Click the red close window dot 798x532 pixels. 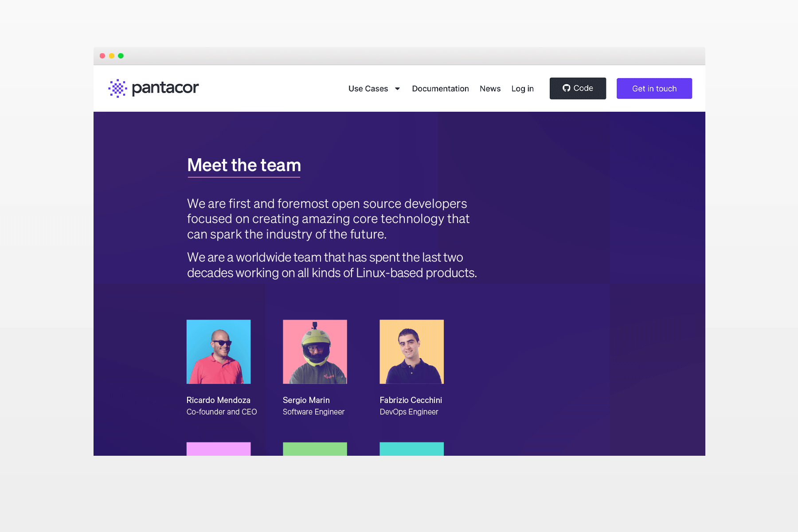coord(102,56)
